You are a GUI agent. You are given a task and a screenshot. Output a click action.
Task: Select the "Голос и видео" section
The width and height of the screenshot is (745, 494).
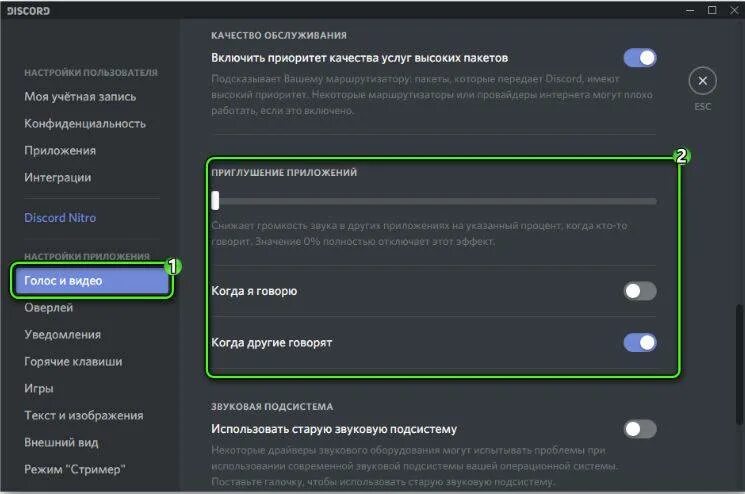(x=92, y=281)
